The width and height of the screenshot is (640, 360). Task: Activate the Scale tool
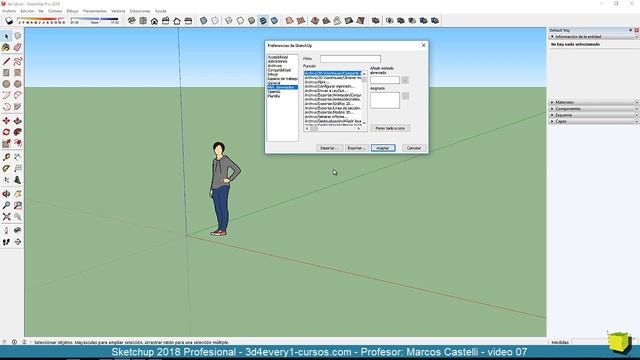pyautogui.click(x=6, y=143)
